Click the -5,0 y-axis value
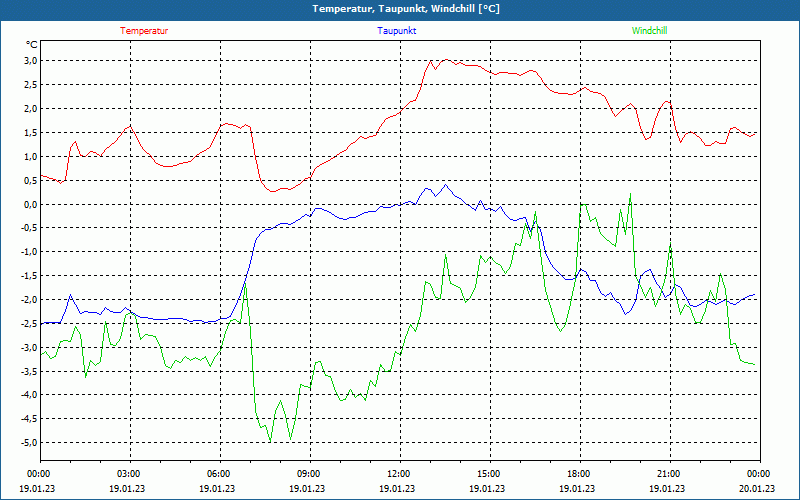 30,442
